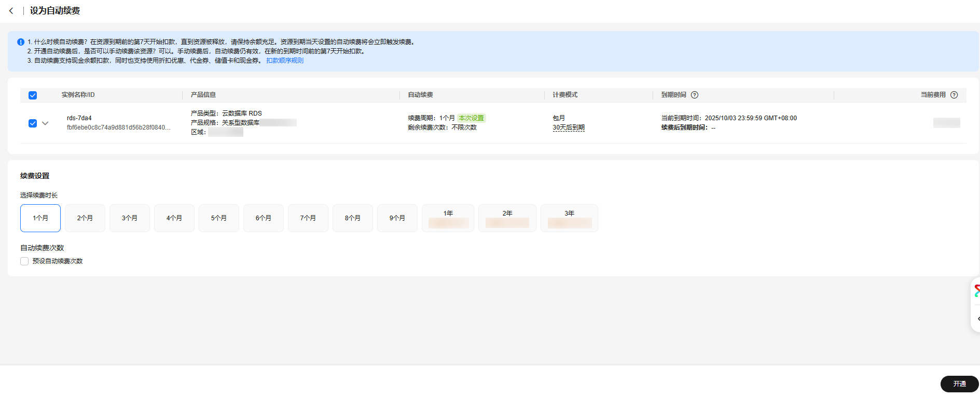Viewport: 980px width, 397px height.
Task: Enable 预设自动续费次数 checkbox
Action: click(24, 261)
